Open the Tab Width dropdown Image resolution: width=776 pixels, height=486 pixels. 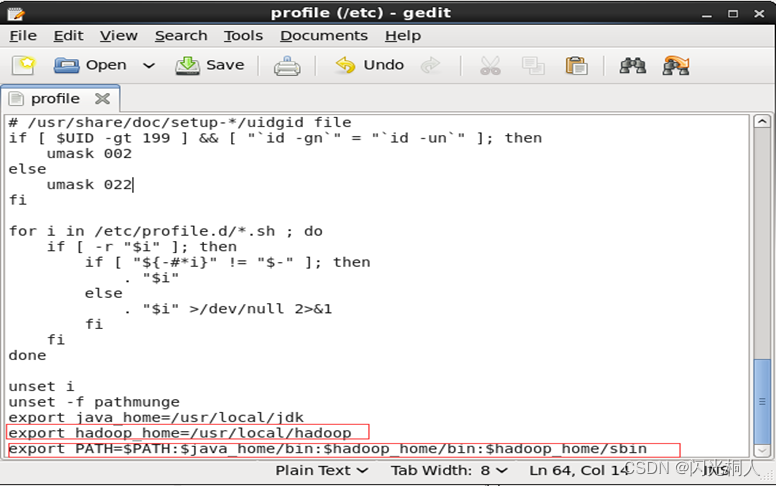coord(449,470)
